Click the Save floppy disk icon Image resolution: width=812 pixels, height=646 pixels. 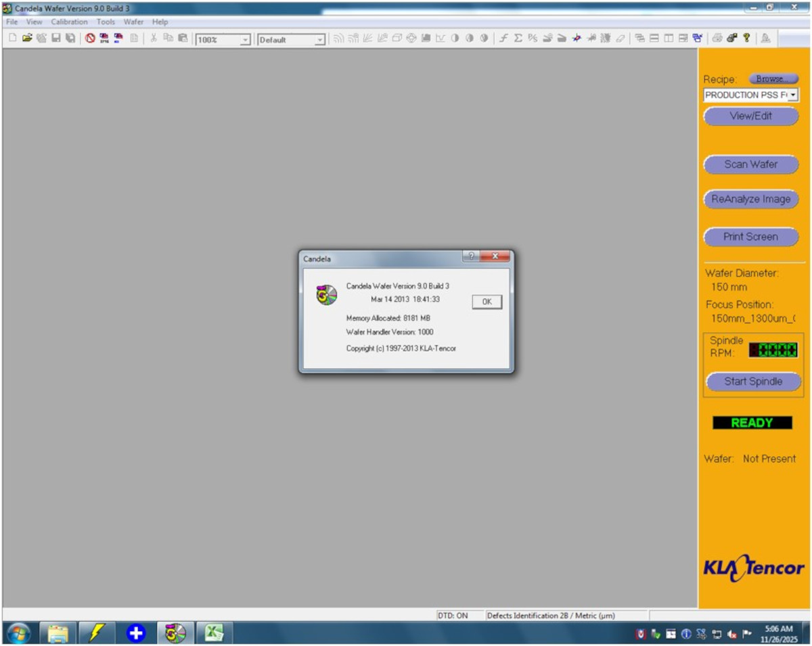(x=56, y=39)
